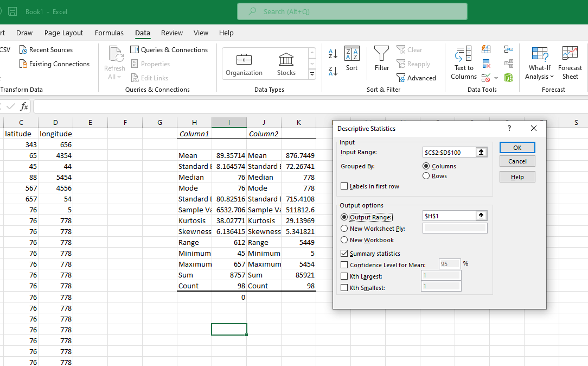Click OK in Descriptive Statistics dialog
Screen dimensions: 588x366
(x=517, y=148)
